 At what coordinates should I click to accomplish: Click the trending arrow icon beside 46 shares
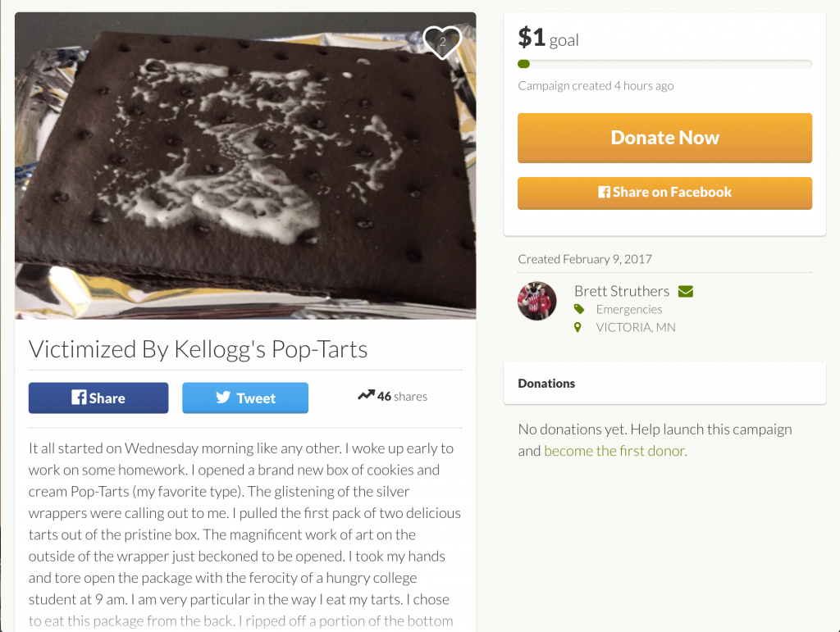366,396
